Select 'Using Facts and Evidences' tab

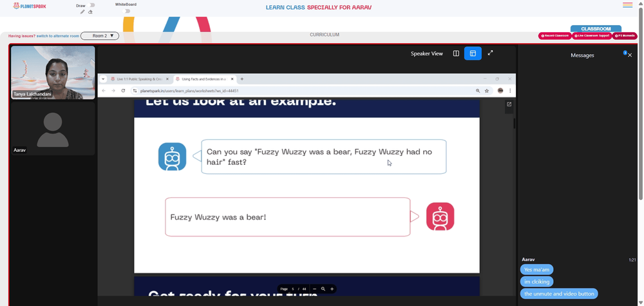[204, 79]
